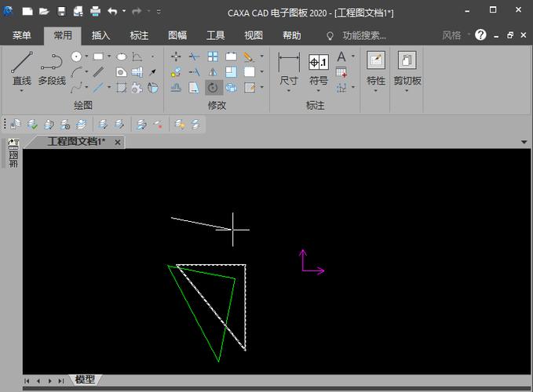Open the 符号 symbol annotation tool
This screenshot has width=533, height=392.
point(319,64)
